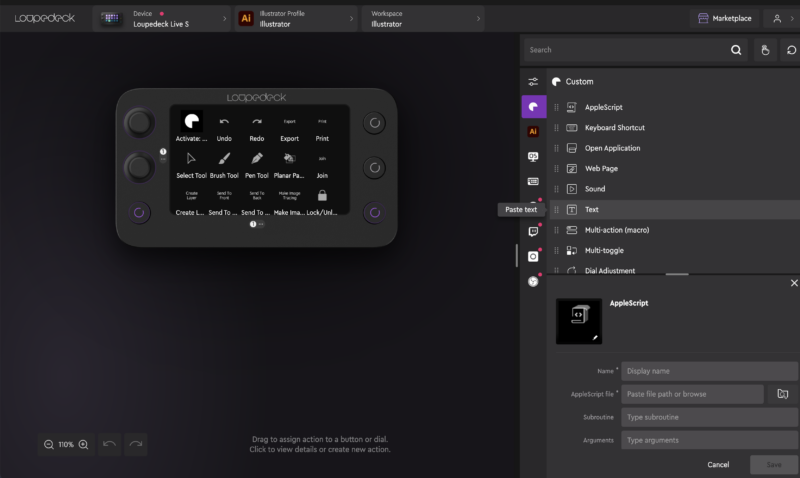Open the Marketplace

point(724,18)
